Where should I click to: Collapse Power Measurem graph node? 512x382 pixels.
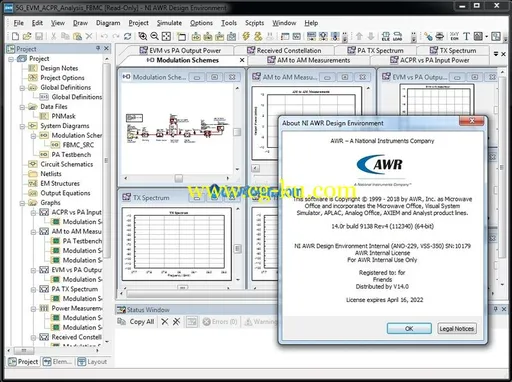tap(33, 309)
